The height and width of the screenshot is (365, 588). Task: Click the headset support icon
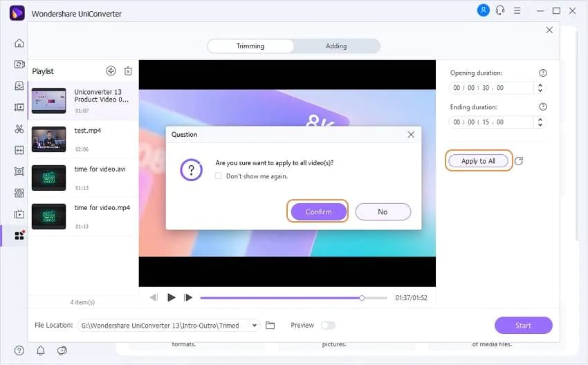[500, 10]
